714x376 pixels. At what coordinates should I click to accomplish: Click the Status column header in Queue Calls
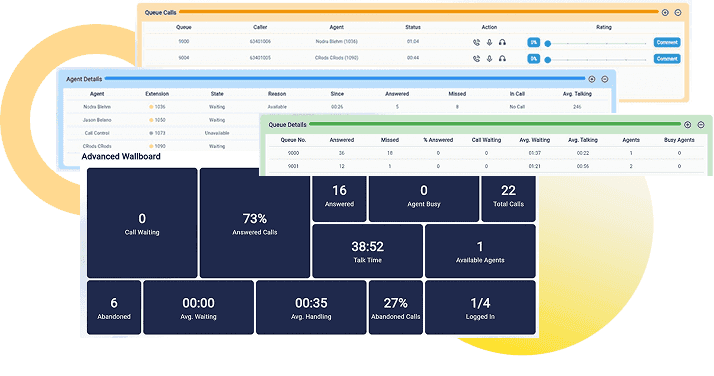click(413, 27)
